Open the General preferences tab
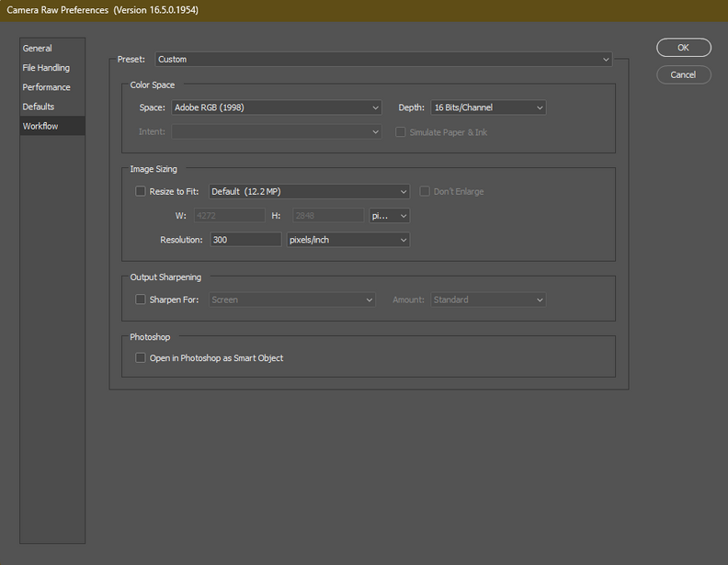728x565 pixels. (x=52, y=49)
